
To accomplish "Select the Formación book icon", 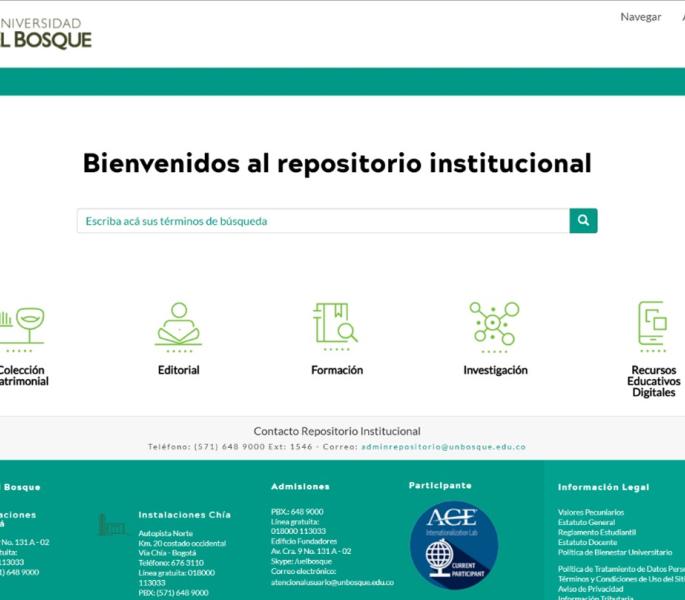I will [x=335, y=325].
